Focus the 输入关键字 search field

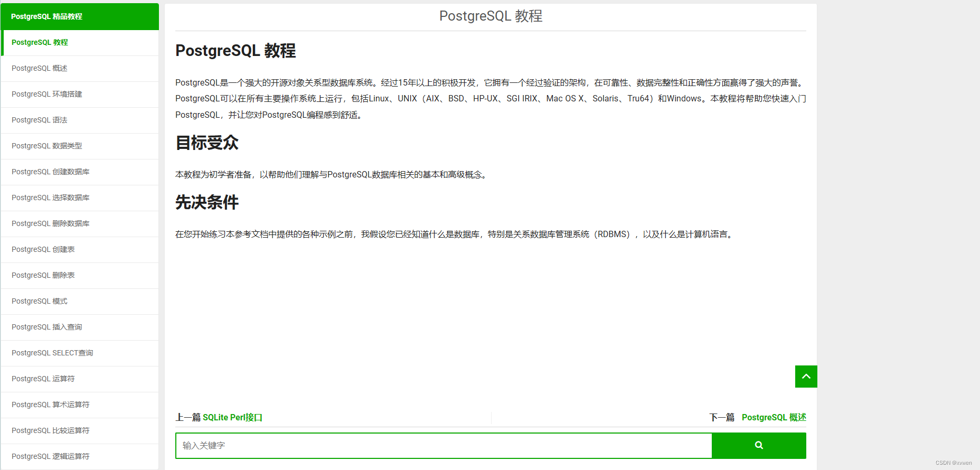[x=444, y=445]
